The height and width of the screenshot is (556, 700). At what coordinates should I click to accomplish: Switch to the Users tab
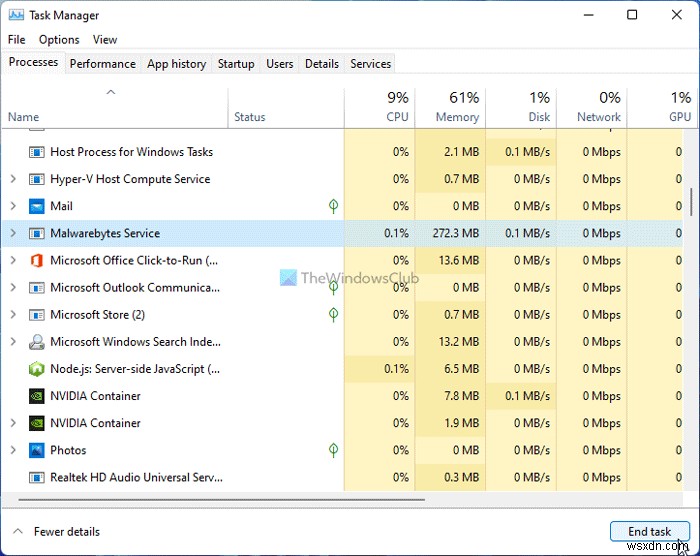tap(279, 64)
